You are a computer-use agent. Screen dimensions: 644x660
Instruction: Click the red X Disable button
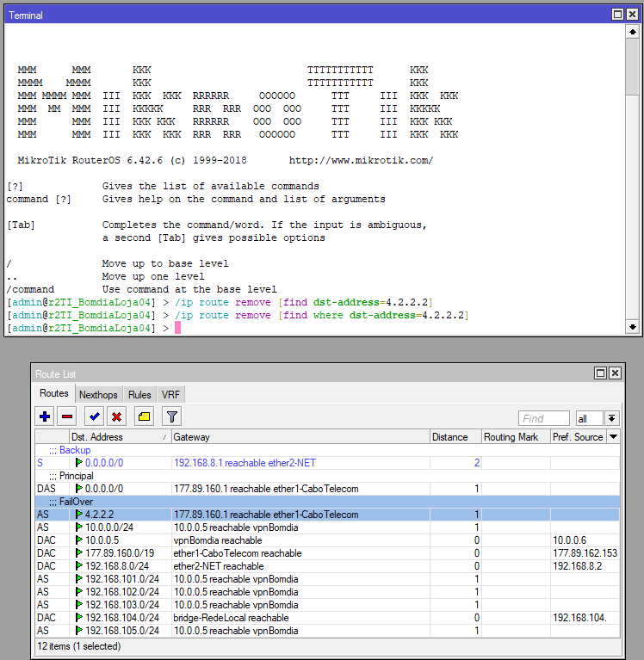tap(116, 416)
